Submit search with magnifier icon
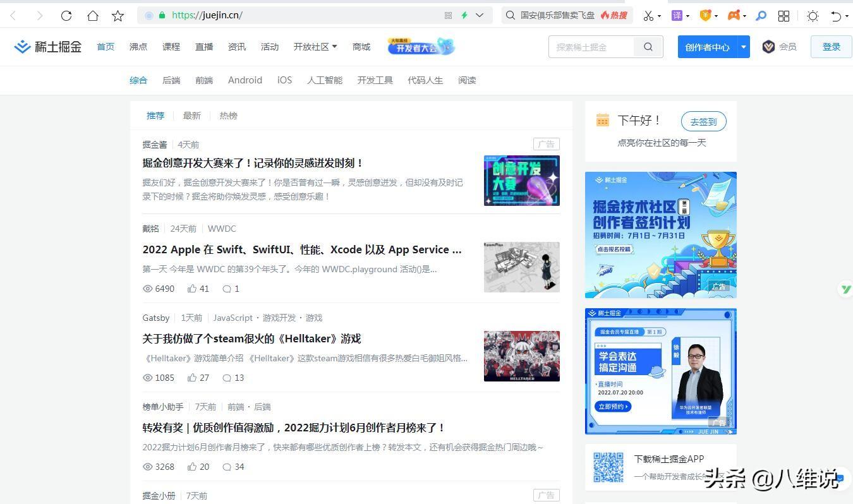The image size is (853, 504). 648,47
